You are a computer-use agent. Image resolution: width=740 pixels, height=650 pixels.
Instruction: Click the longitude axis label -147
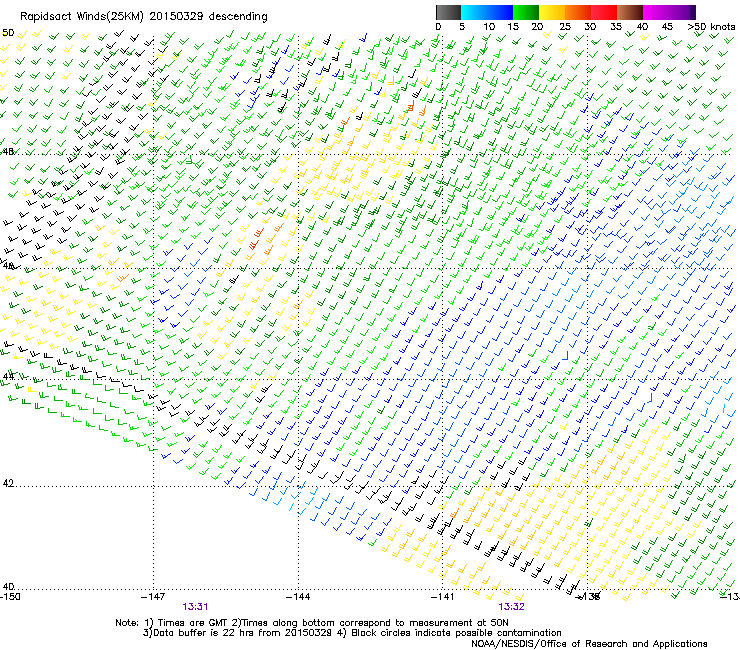[x=153, y=597]
